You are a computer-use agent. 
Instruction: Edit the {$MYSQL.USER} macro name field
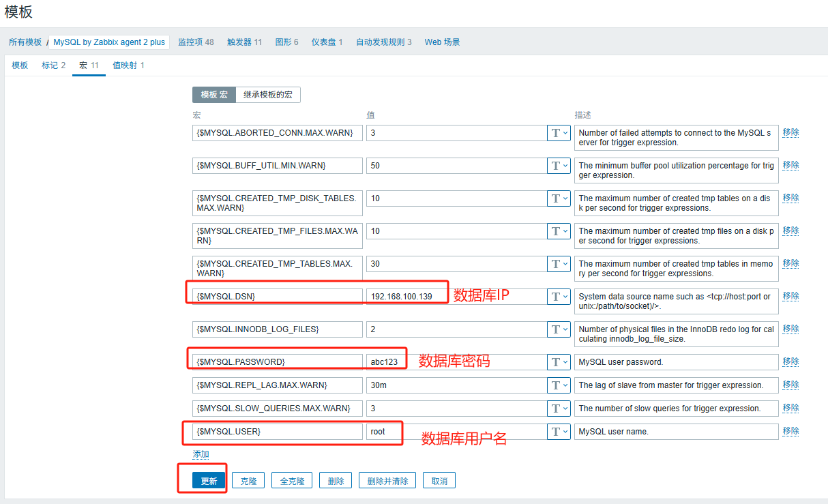[278, 432]
